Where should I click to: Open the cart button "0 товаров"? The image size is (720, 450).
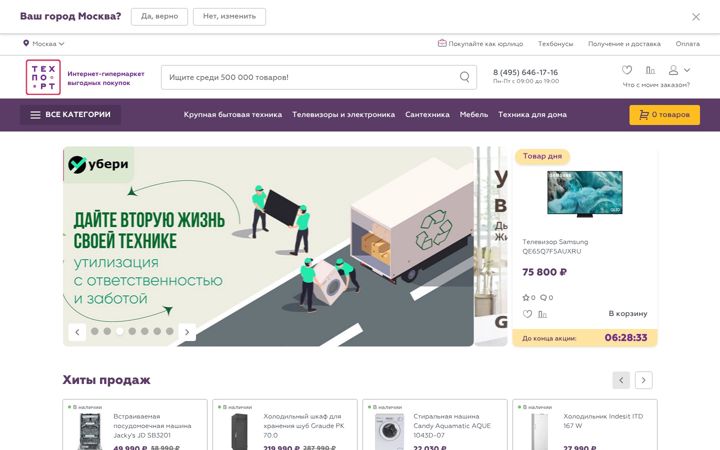pos(664,115)
